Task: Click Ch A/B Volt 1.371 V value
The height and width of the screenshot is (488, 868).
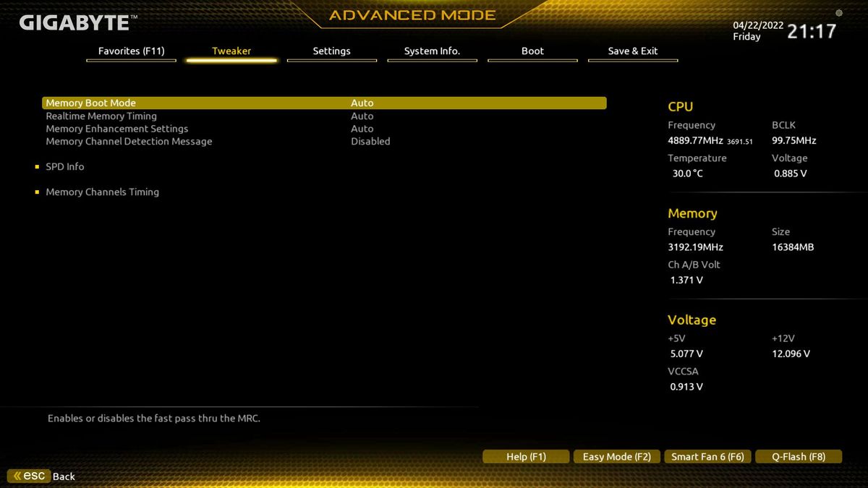Action: (686, 280)
